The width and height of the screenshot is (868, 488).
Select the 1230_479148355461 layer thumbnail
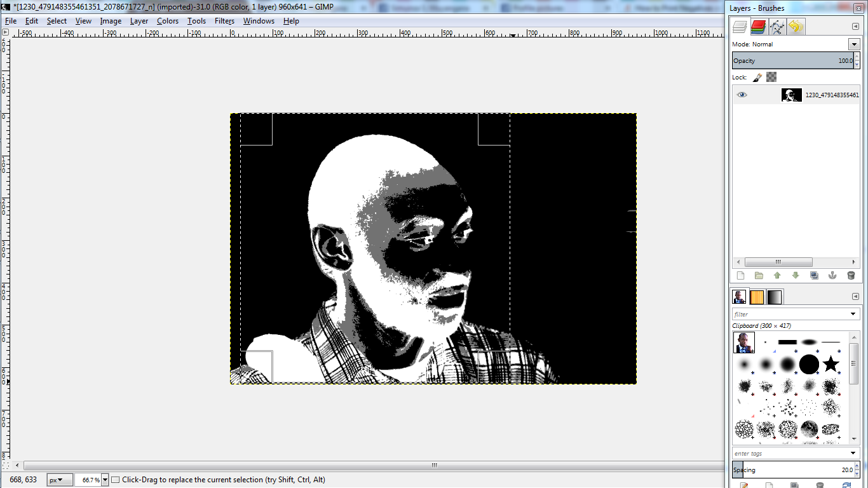point(791,95)
